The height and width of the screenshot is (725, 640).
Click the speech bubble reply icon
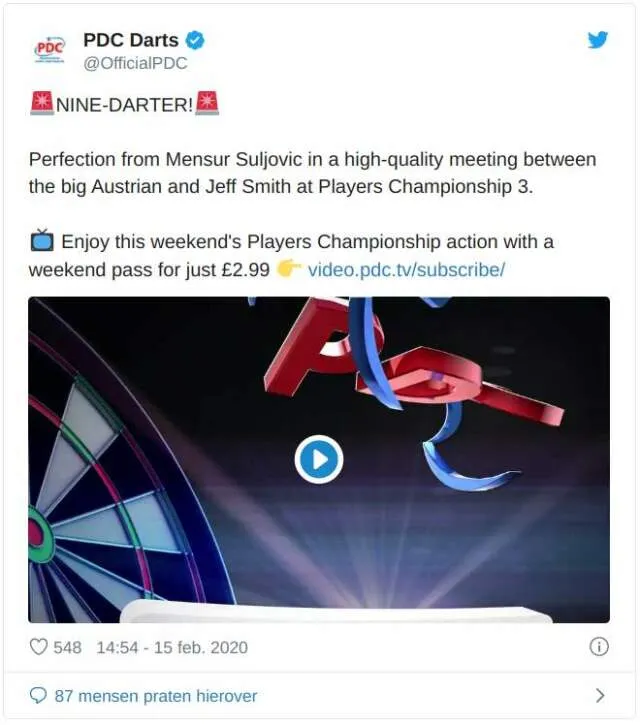click(x=39, y=695)
